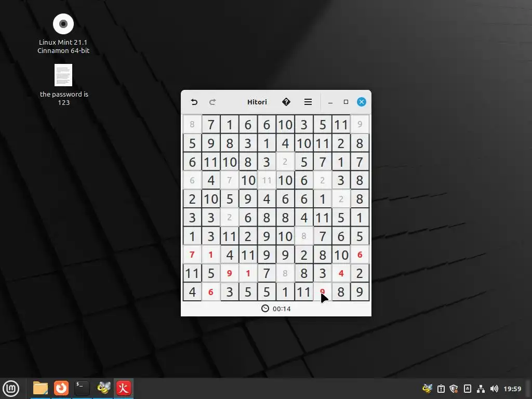The height and width of the screenshot is (399, 532).
Task: Click the greyed-out redo arrow
Action: tap(212, 102)
